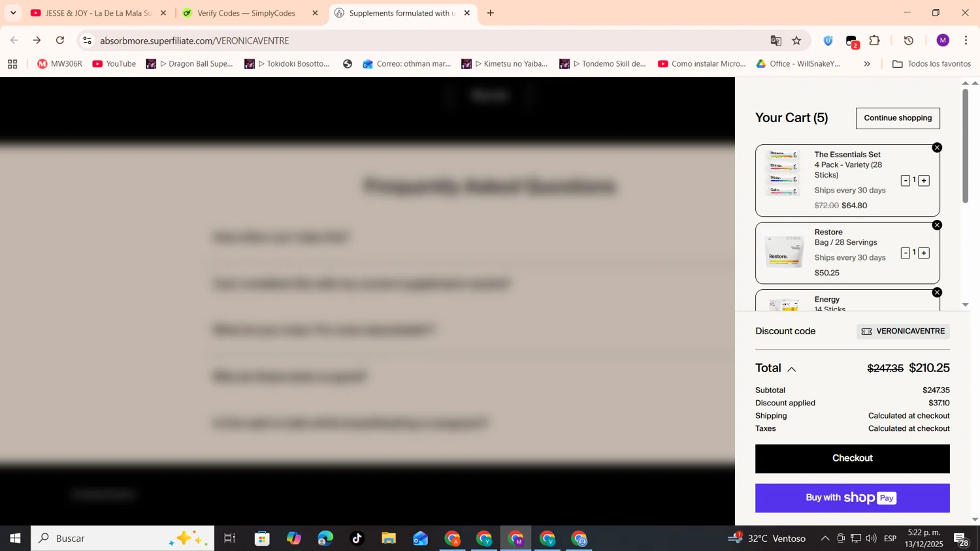Image resolution: width=980 pixels, height=551 pixels.
Task: Open the Chrome profile M avatar
Action: coord(943,40)
